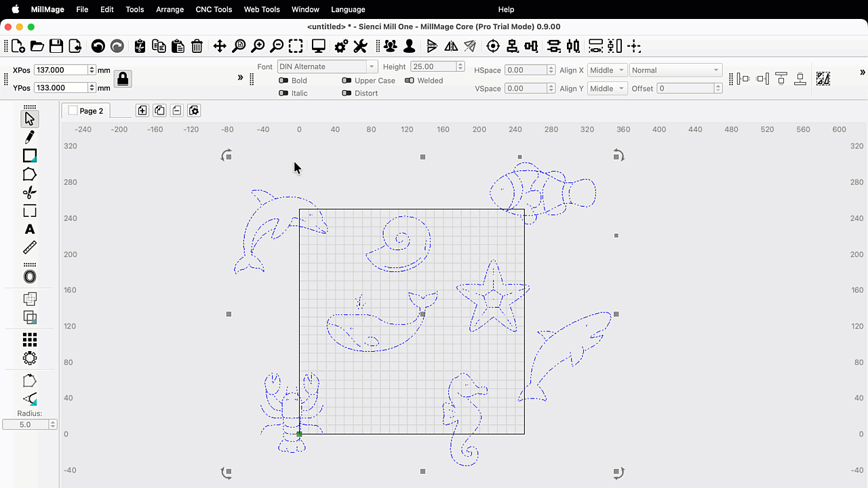Select the Polygon shape tool
Image resolution: width=868 pixels, height=488 pixels.
(30, 174)
